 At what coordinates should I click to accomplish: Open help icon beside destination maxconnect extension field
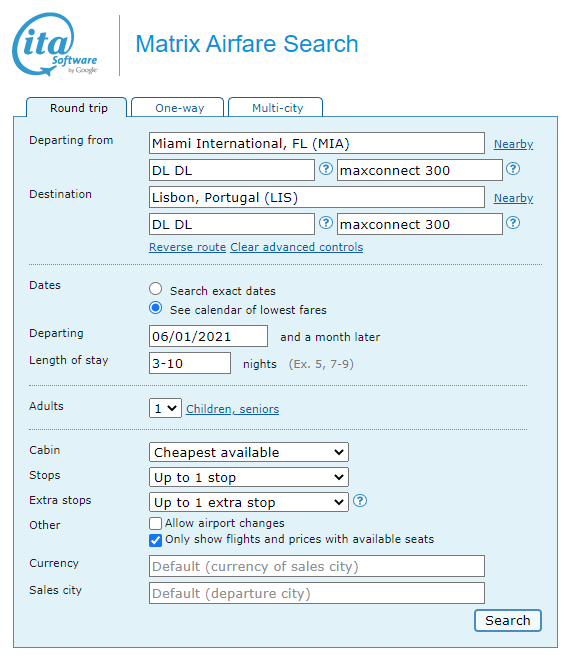pyautogui.click(x=513, y=223)
